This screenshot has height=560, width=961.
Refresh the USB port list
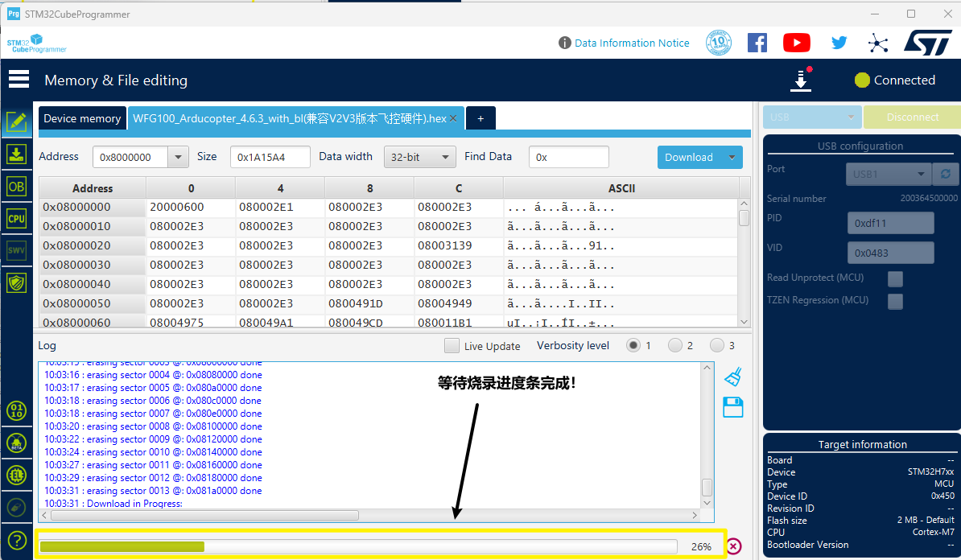tap(946, 174)
